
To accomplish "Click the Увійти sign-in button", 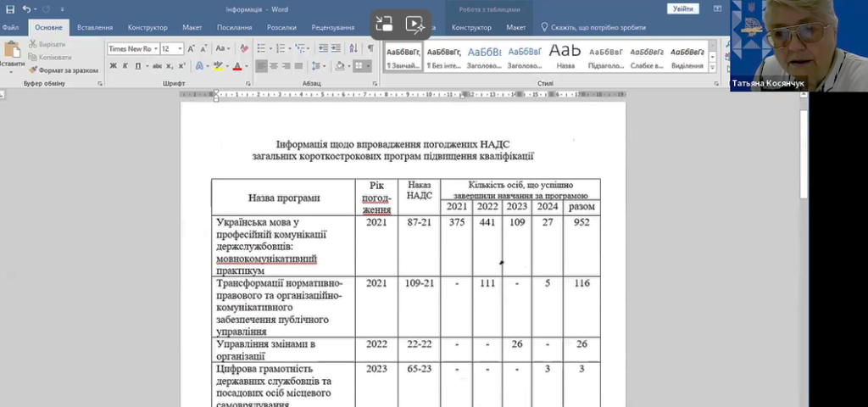I will [682, 8].
